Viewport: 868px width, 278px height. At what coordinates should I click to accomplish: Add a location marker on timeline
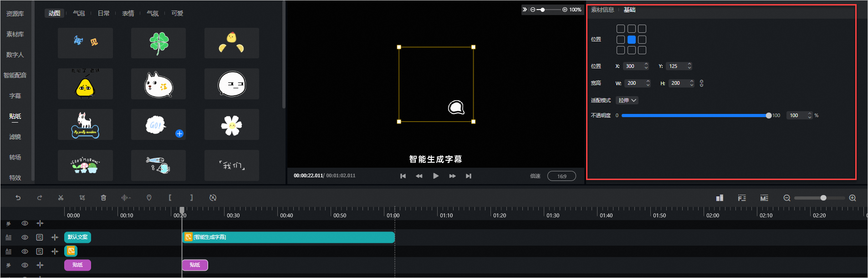[x=149, y=198]
